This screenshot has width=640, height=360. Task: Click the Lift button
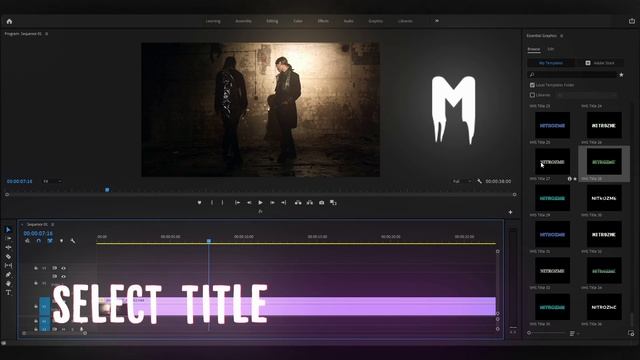pyautogui.click(x=298, y=202)
